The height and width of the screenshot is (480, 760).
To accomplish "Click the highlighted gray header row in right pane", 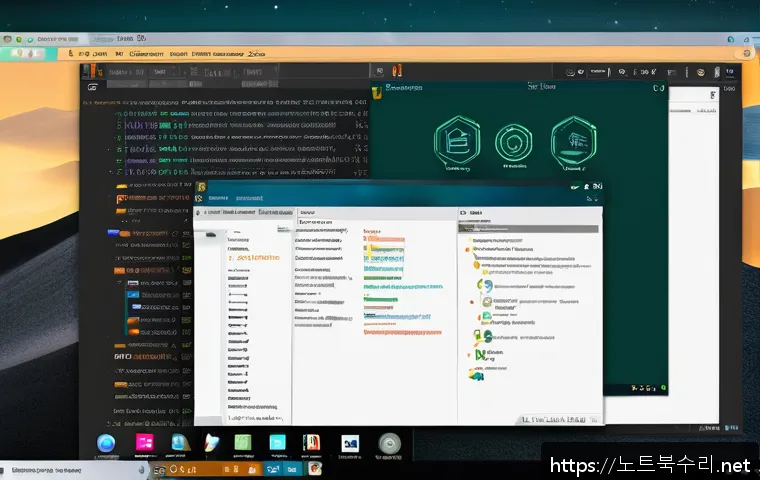I will [x=528, y=229].
